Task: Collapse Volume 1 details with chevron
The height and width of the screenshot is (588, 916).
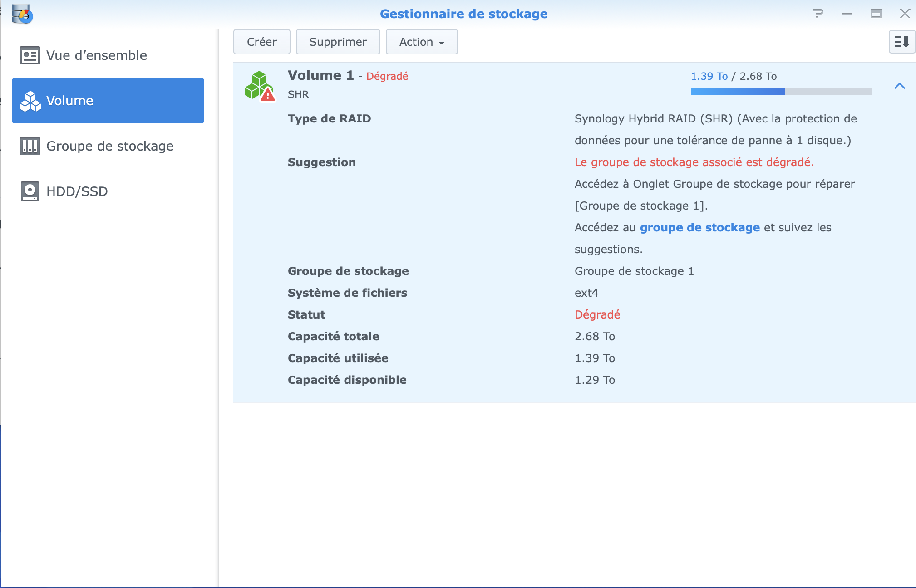Action: [x=899, y=86]
